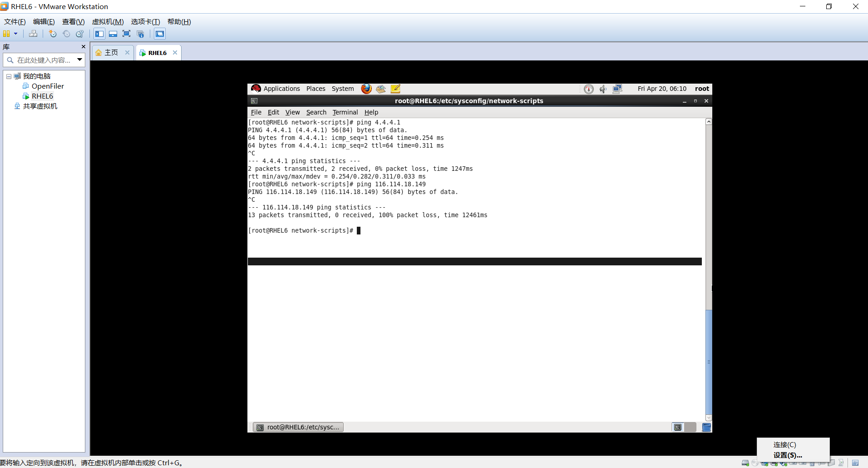This screenshot has width=868, height=468.
Task: Open the power options dropdown arrow
Action: [15, 34]
